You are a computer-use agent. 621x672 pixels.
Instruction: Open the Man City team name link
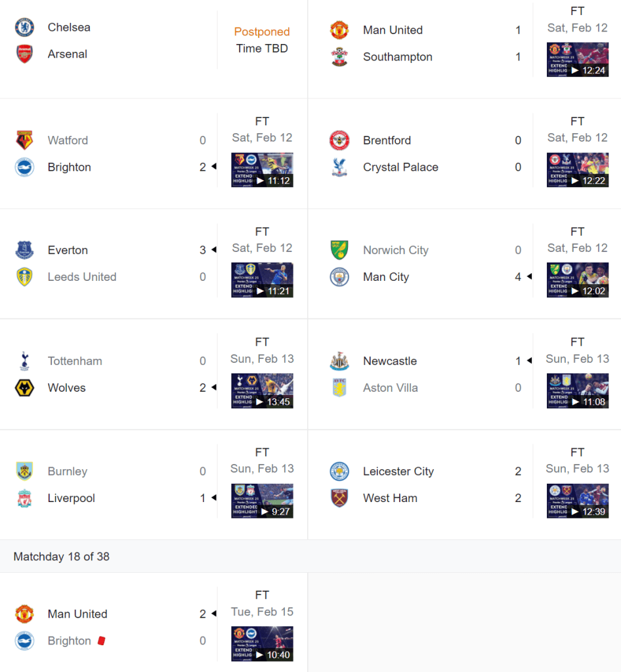386,277
